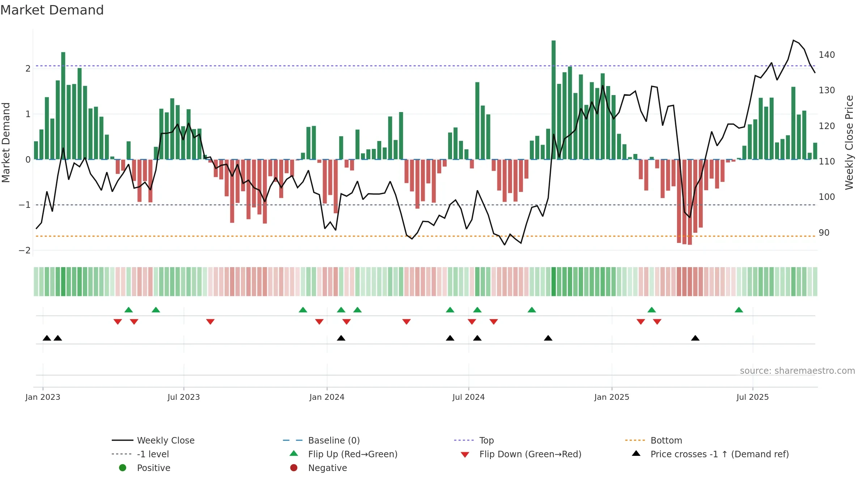868x488 pixels.
Task: Click the Weekly Close legend entry
Action: (x=153, y=440)
